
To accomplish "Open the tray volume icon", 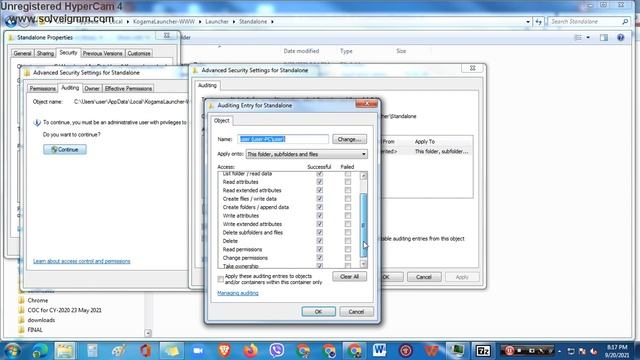I will pyautogui.click(x=594, y=351).
